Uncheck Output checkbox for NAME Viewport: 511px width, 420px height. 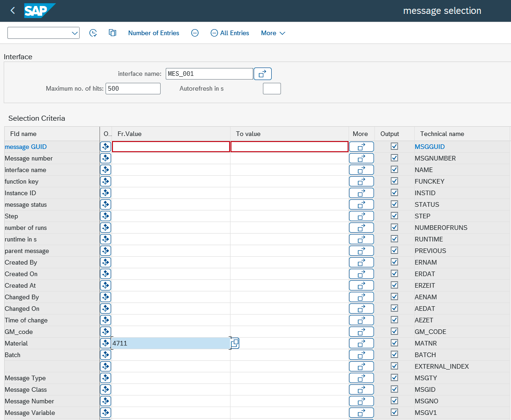(394, 169)
